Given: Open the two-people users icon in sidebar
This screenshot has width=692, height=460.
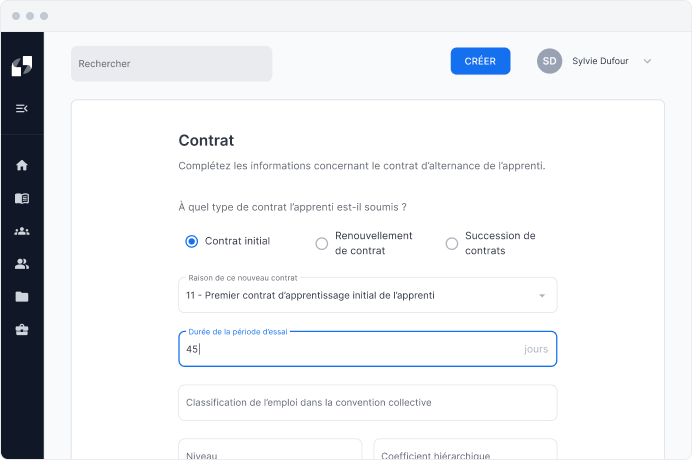Looking at the screenshot, I should (22, 264).
